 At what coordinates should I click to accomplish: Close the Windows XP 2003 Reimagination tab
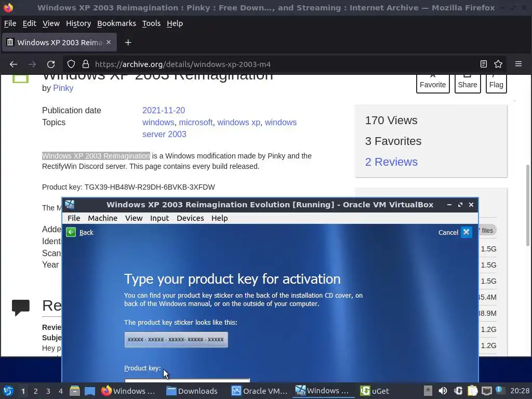coord(109,42)
